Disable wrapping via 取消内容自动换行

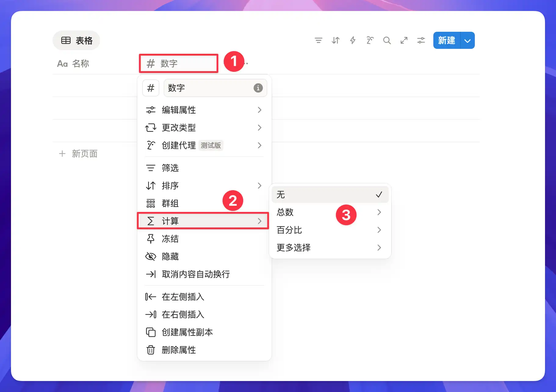pyautogui.click(x=196, y=274)
